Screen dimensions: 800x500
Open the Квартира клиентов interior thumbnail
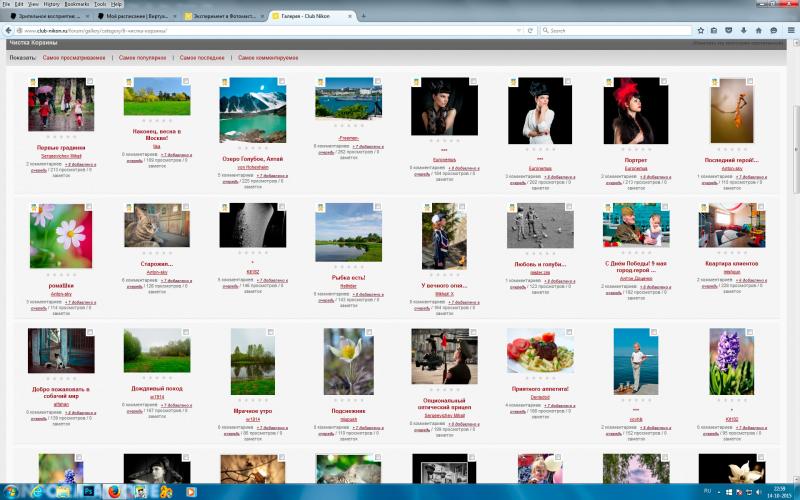pos(732,226)
